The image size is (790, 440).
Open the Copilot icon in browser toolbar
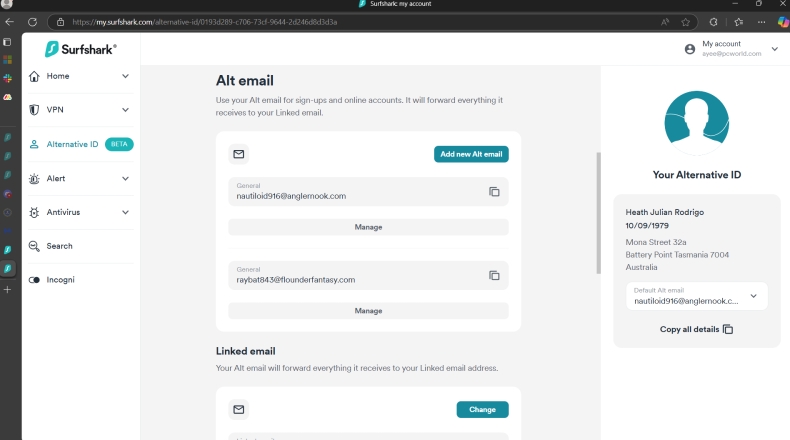pyautogui.click(x=782, y=21)
